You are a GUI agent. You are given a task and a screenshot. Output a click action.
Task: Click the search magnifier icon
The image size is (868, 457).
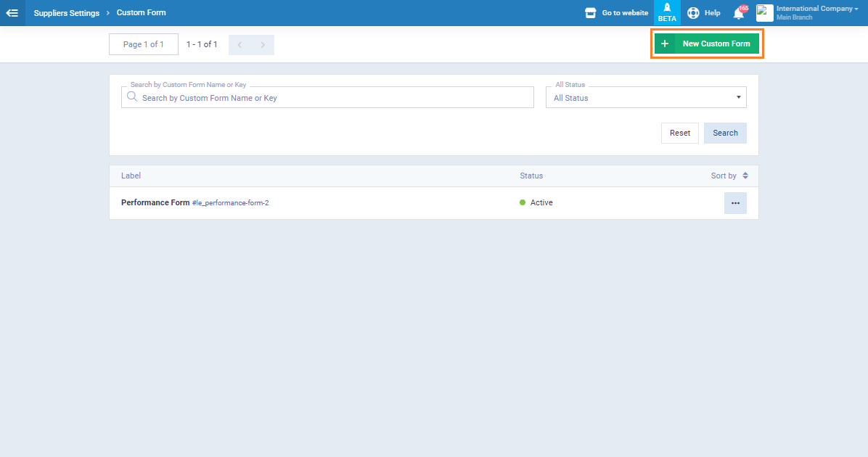pos(132,97)
